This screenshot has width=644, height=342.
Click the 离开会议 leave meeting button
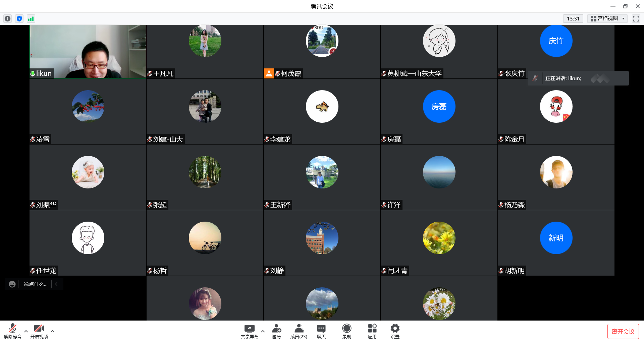tap(623, 332)
